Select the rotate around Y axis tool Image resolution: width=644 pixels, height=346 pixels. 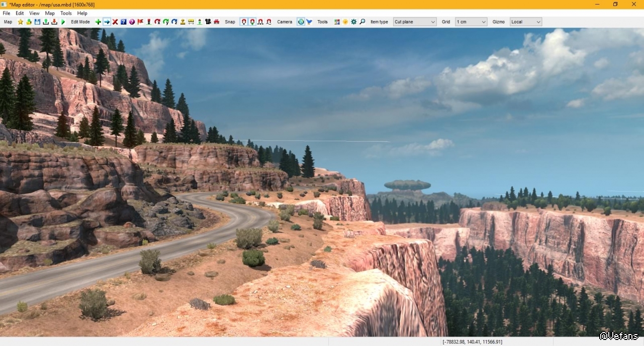pyautogui.click(x=165, y=22)
